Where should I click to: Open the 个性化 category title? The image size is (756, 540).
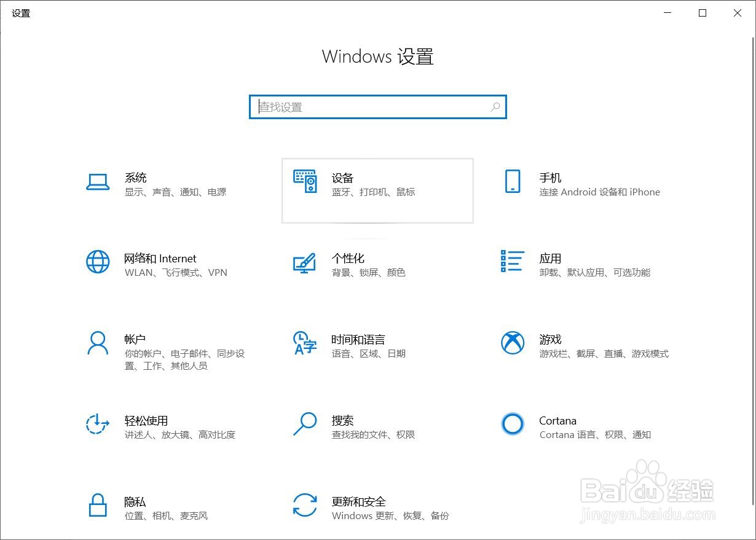pos(348,259)
